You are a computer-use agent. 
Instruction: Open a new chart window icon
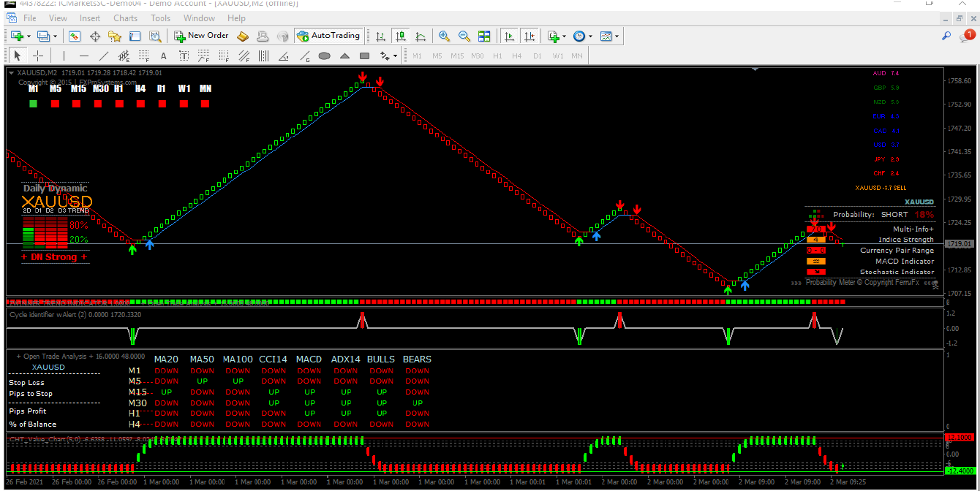tap(16, 36)
